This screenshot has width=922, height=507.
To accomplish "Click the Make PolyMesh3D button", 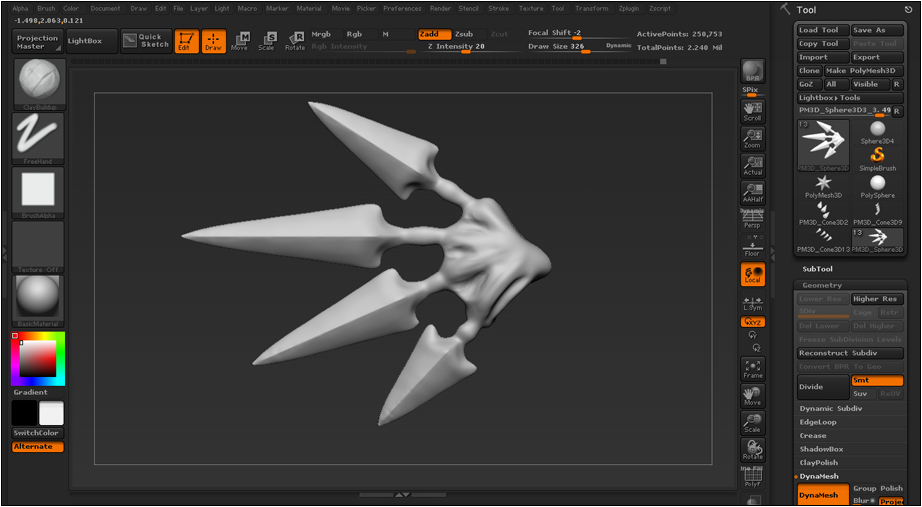I will click(864, 71).
